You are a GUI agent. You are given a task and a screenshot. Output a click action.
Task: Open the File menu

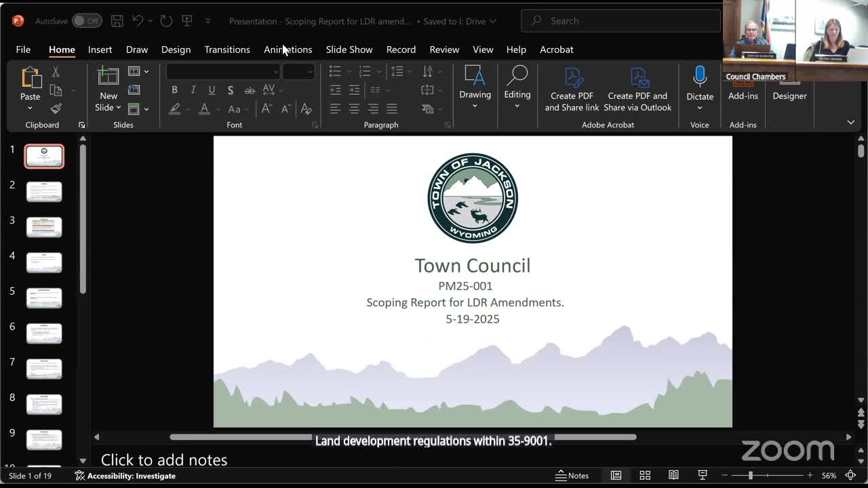(x=23, y=49)
